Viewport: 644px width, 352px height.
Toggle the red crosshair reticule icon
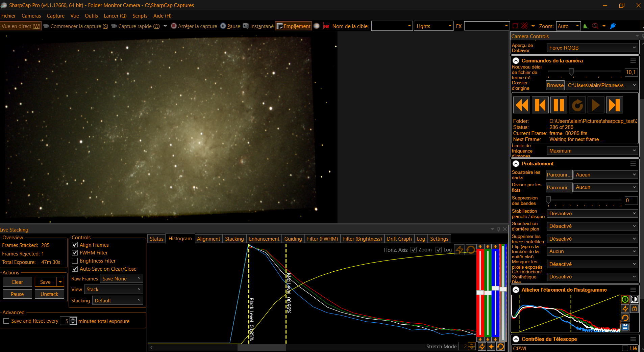click(524, 26)
